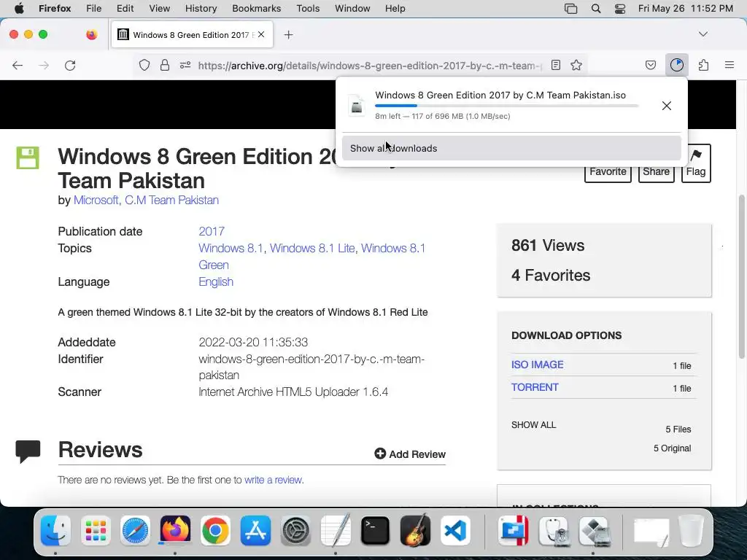Viewport: 747px width, 560px height.
Task: Open Finder from the Dock
Action: click(x=55, y=531)
